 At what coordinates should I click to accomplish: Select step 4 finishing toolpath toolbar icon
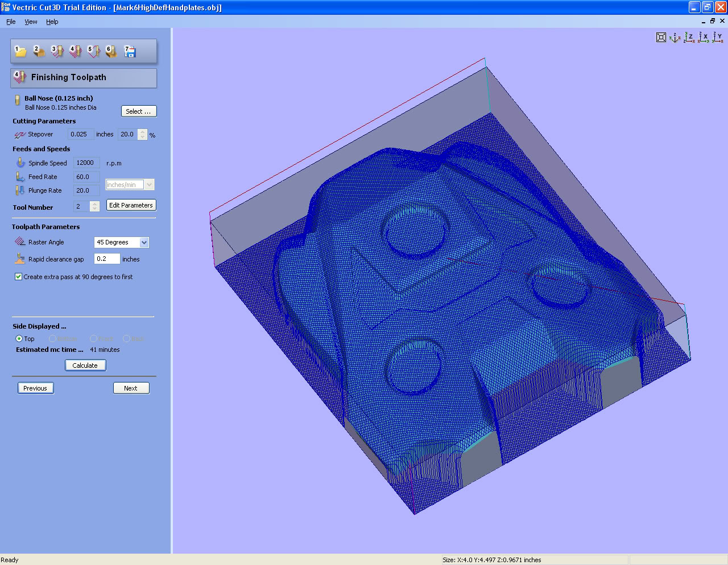(x=75, y=52)
